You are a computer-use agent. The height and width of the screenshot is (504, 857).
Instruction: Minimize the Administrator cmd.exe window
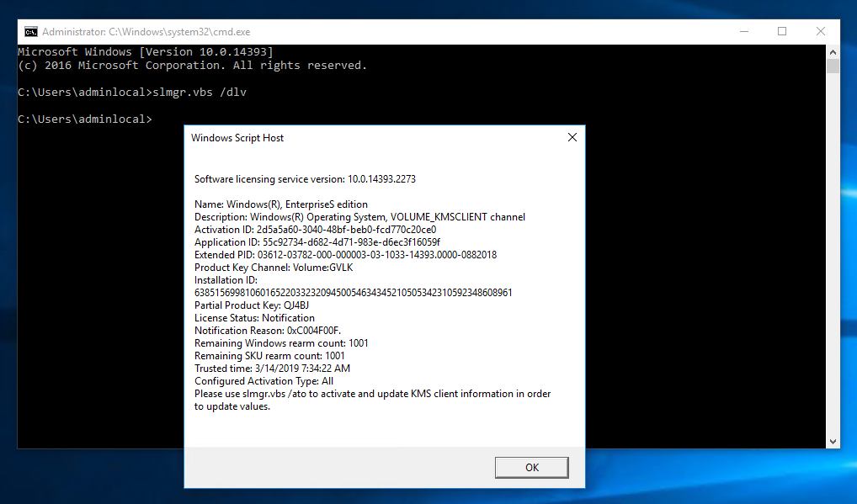[x=744, y=32]
